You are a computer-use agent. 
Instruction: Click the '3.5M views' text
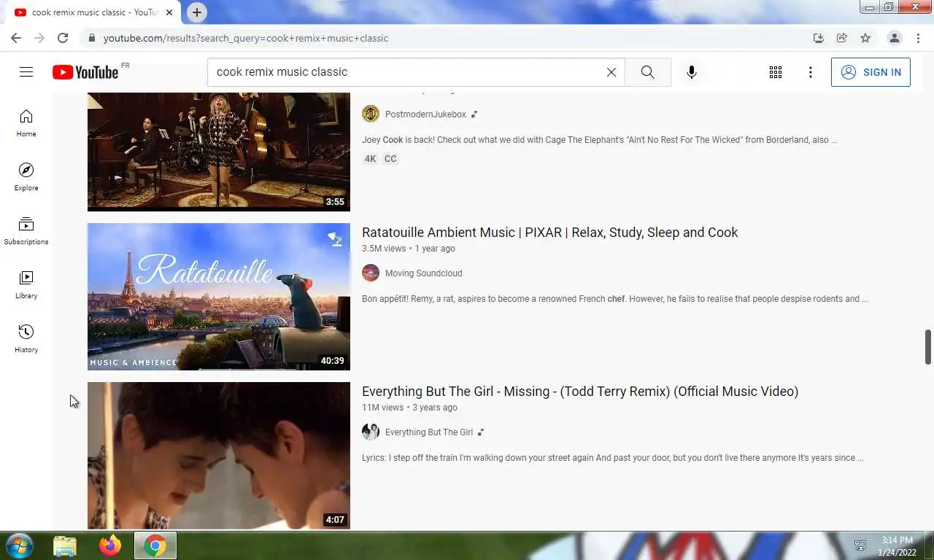(384, 249)
